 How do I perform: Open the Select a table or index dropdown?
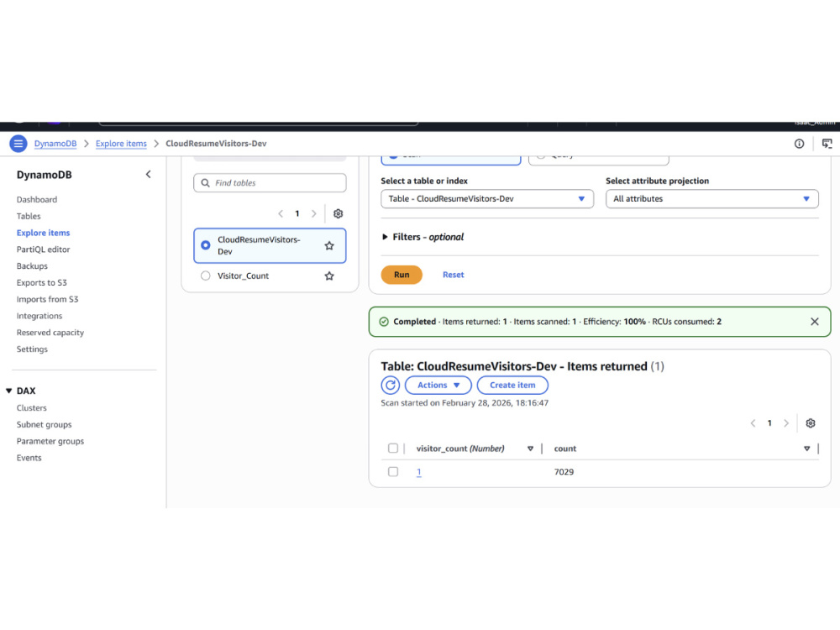pos(487,199)
